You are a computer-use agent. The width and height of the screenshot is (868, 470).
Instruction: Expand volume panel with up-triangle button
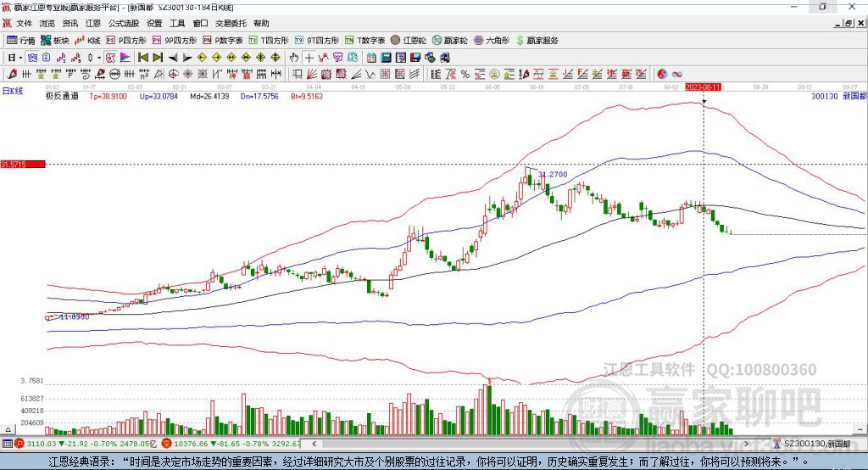(8, 429)
